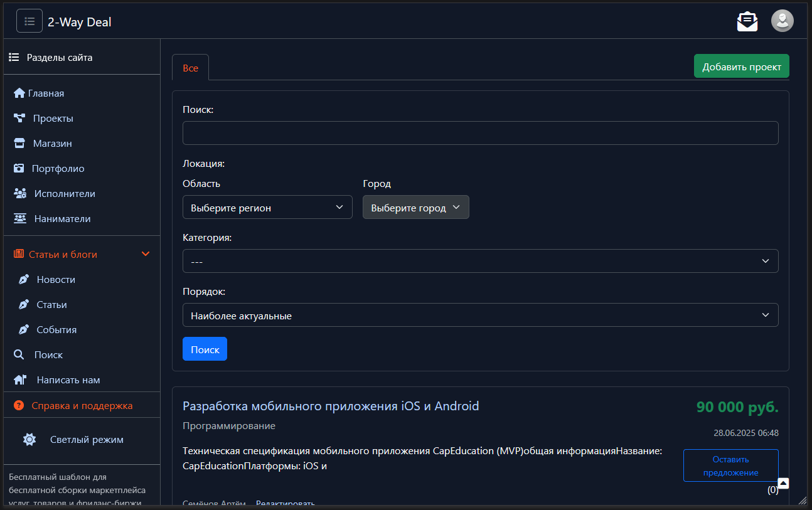This screenshot has height=510, width=812.
Task: Open the messages envelope icon
Action: coord(747,21)
